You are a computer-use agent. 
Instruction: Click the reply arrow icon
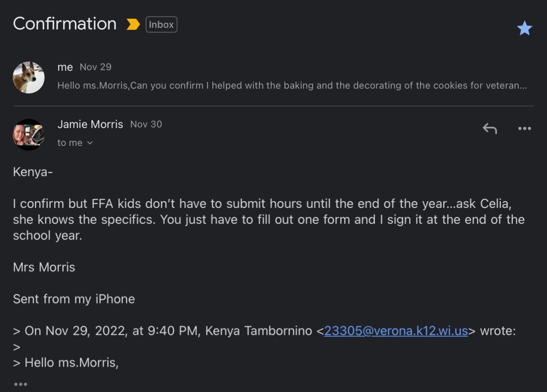tap(490, 129)
